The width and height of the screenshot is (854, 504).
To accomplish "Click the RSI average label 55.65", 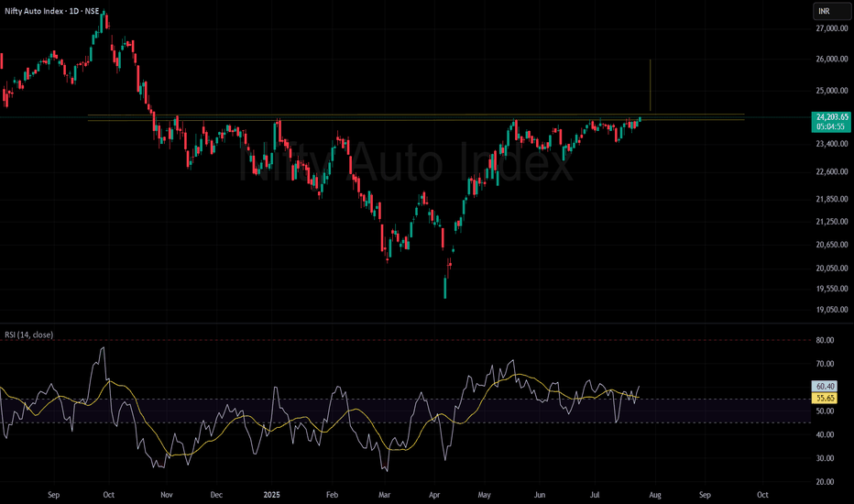I will (825, 399).
